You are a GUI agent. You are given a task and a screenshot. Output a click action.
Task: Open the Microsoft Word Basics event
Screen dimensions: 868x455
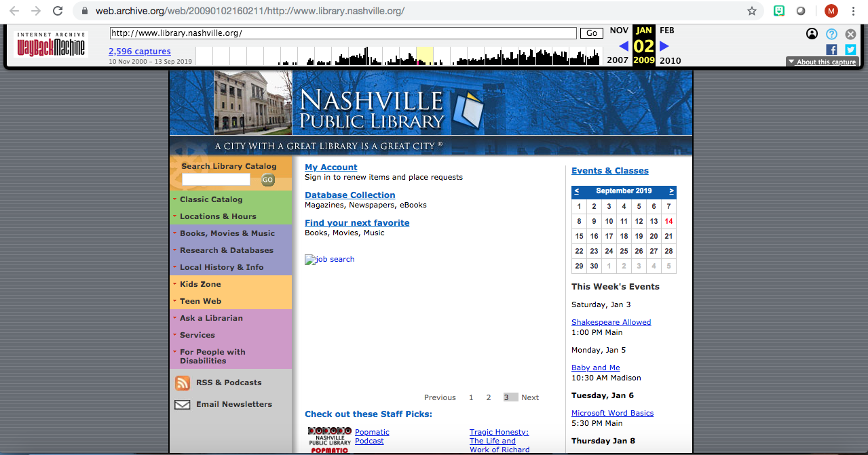[x=613, y=413]
